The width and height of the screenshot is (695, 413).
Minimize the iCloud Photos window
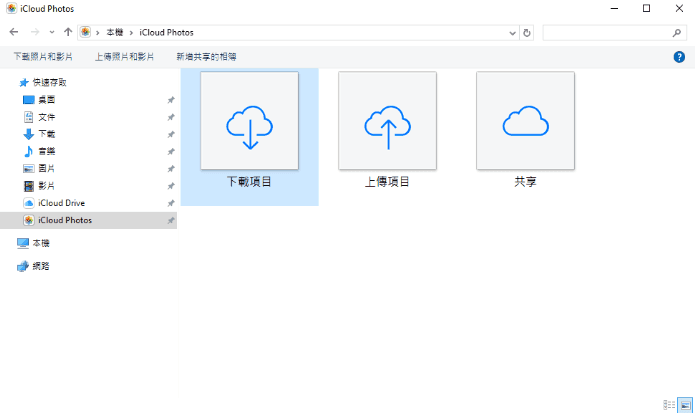point(614,8)
